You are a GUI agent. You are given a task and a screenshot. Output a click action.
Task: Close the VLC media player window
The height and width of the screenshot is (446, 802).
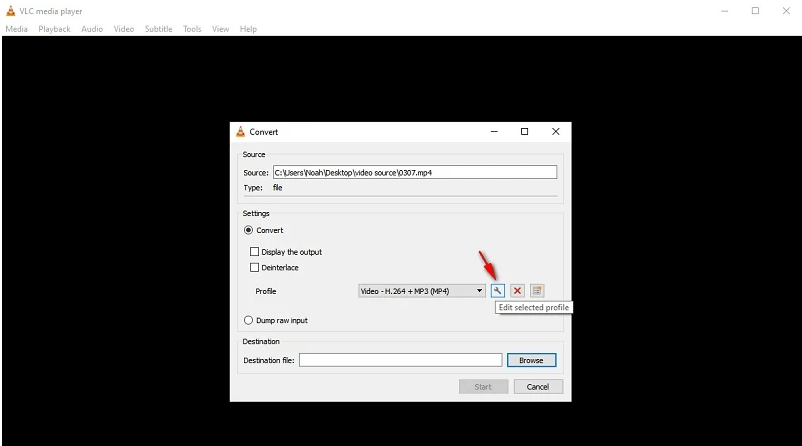[x=786, y=11]
